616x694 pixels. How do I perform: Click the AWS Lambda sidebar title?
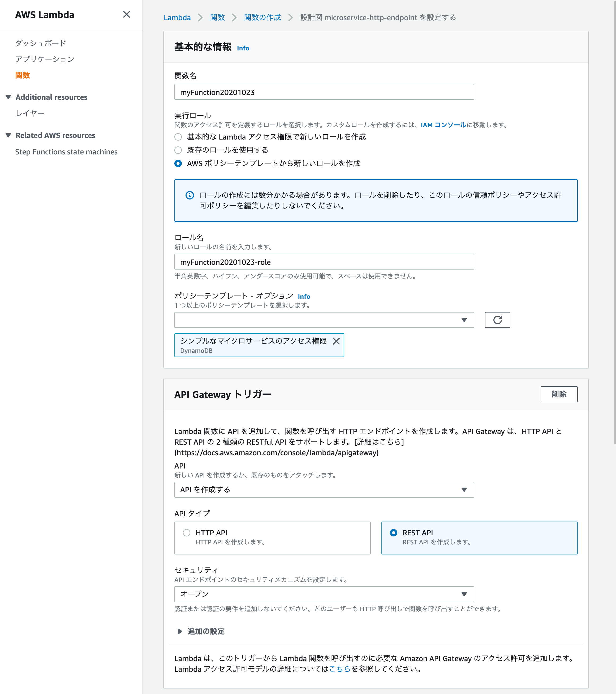click(x=45, y=15)
